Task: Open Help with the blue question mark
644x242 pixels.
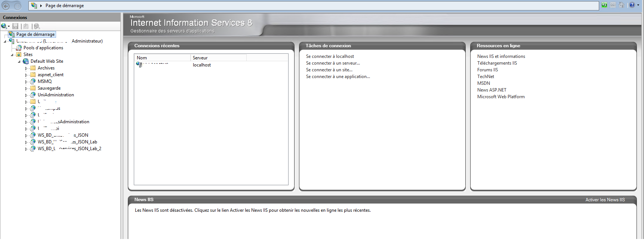Action: tap(632, 5)
